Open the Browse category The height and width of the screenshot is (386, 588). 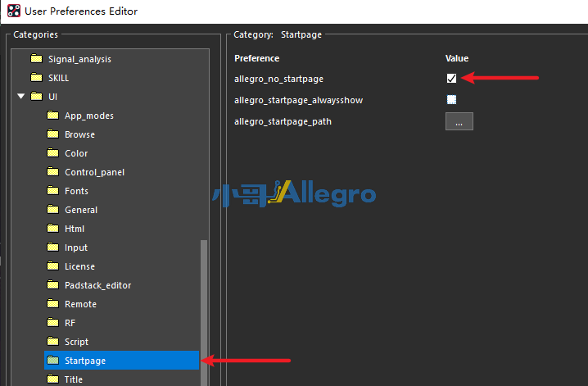[x=80, y=134]
